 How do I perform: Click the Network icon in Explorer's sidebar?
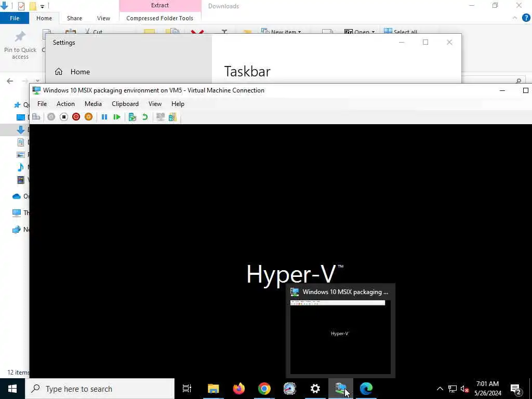pos(16,229)
